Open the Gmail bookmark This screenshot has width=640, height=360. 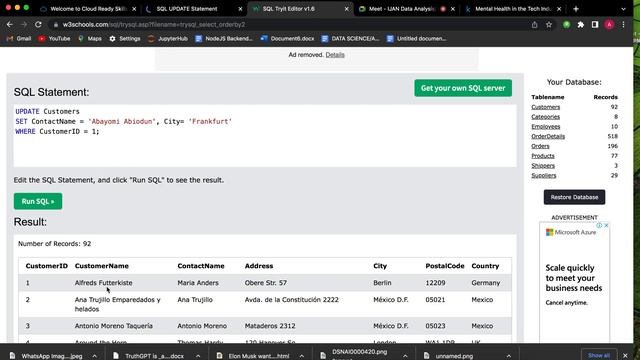(19, 38)
